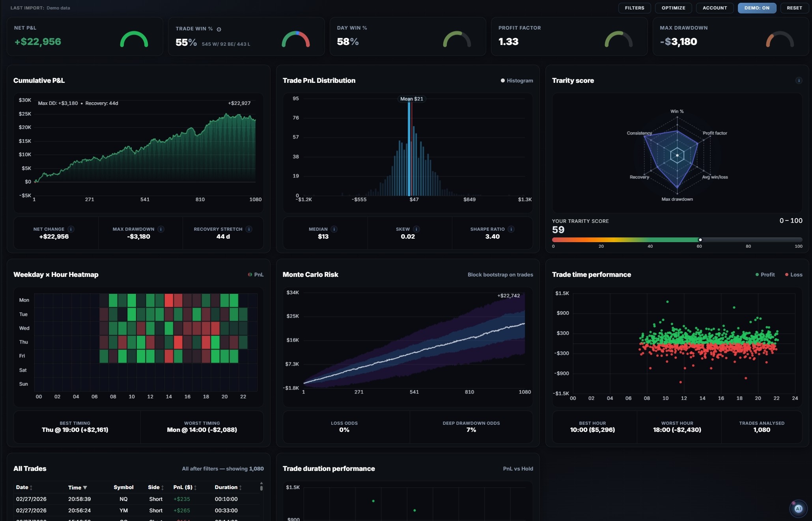Click Max Drawdown info icon under Cumulative P&L
This screenshot has height=521, width=812.
pos(161,229)
